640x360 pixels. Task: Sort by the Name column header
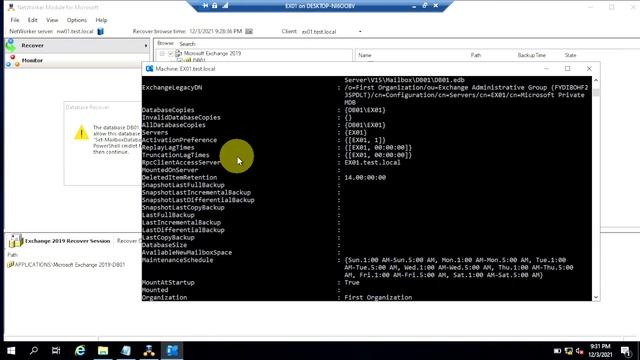click(x=365, y=55)
